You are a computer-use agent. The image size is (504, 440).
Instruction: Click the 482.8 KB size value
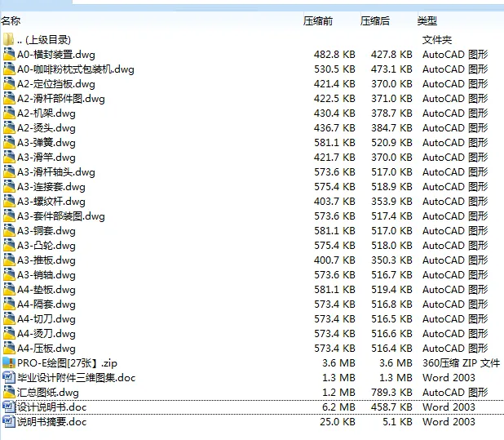334,55
